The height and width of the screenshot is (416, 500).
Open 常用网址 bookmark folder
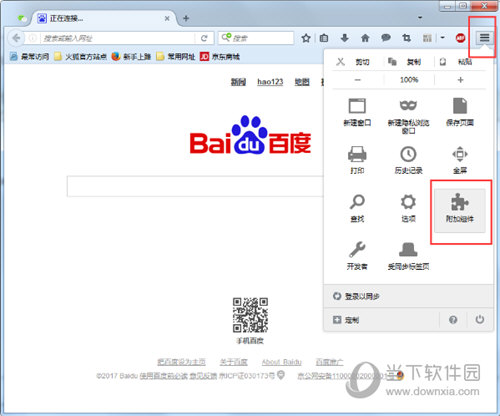pos(175,57)
